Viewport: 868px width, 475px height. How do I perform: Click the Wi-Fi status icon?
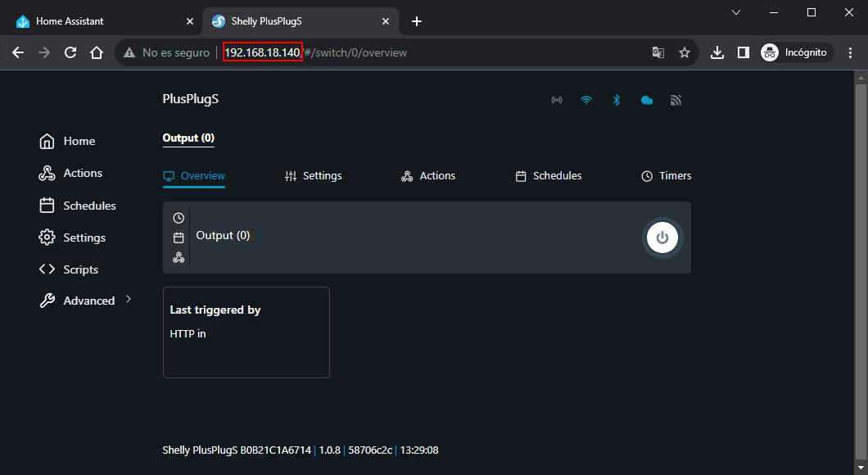point(586,100)
